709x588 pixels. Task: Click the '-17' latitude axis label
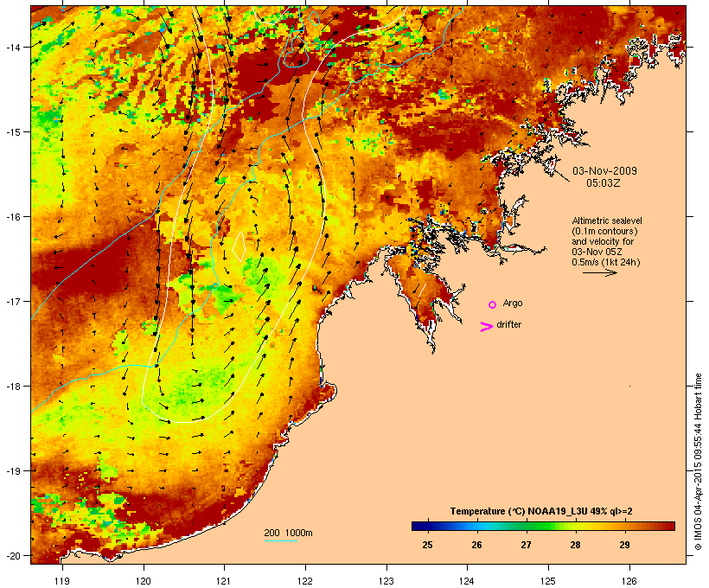(x=13, y=301)
